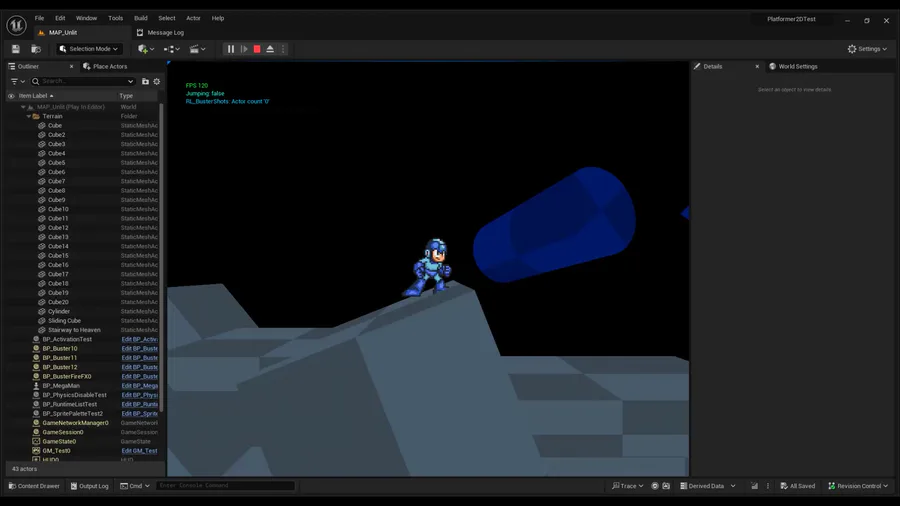Sort by Item Label column
The height and width of the screenshot is (506, 900).
coord(36,96)
